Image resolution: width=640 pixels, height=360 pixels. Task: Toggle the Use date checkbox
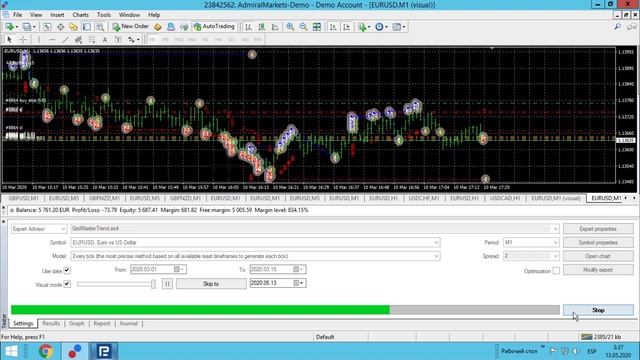tap(67, 270)
